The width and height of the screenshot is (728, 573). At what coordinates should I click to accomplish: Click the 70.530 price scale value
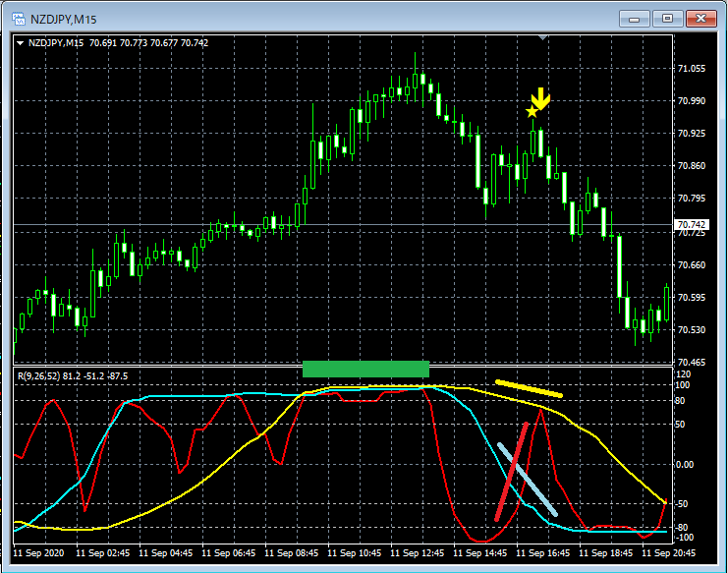tap(692, 330)
